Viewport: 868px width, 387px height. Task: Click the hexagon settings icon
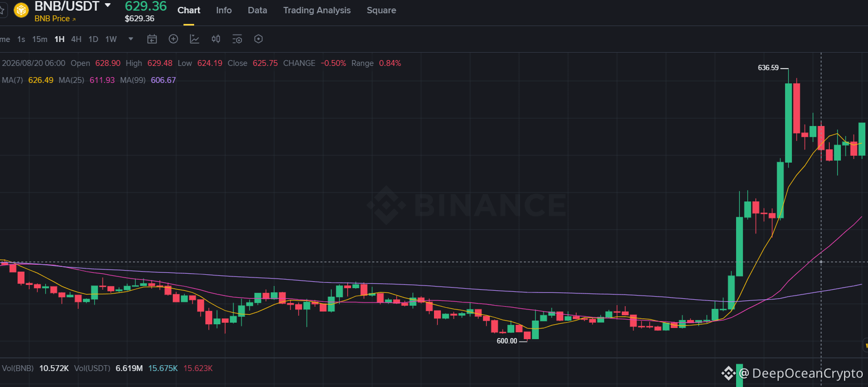pyautogui.click(x=258, y=39)
